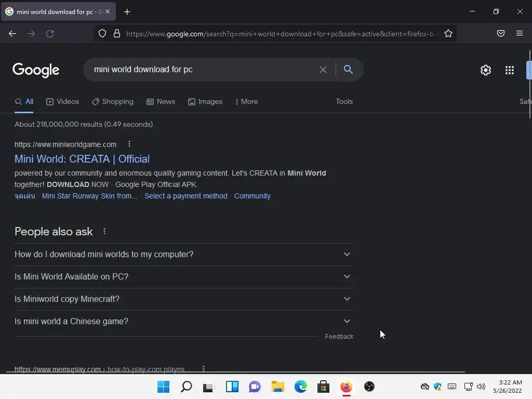The height and width of the screenshot is (399, 532).
Task: Expand "Is mini world a Chinese game?"
Action: (184, 321)
